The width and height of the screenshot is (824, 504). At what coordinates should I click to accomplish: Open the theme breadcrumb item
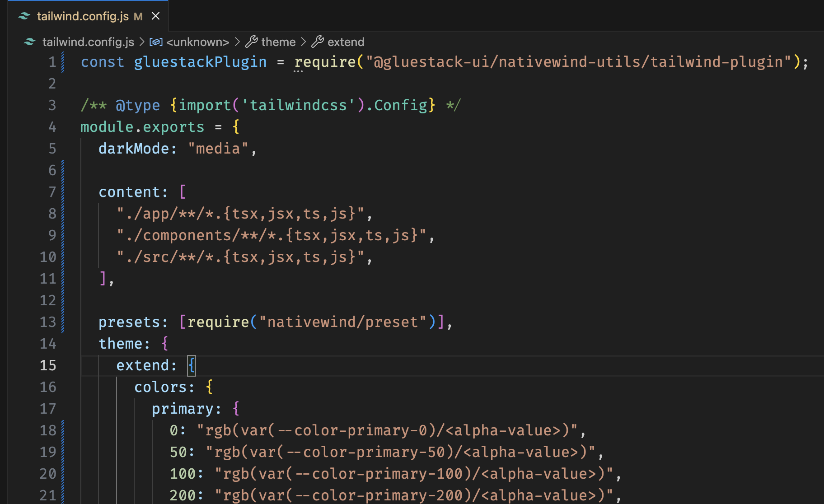pyautogui.click(x=278, y=42)
